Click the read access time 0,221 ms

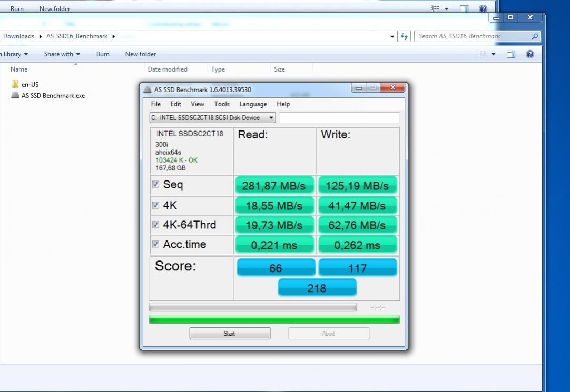coord(274,245)
